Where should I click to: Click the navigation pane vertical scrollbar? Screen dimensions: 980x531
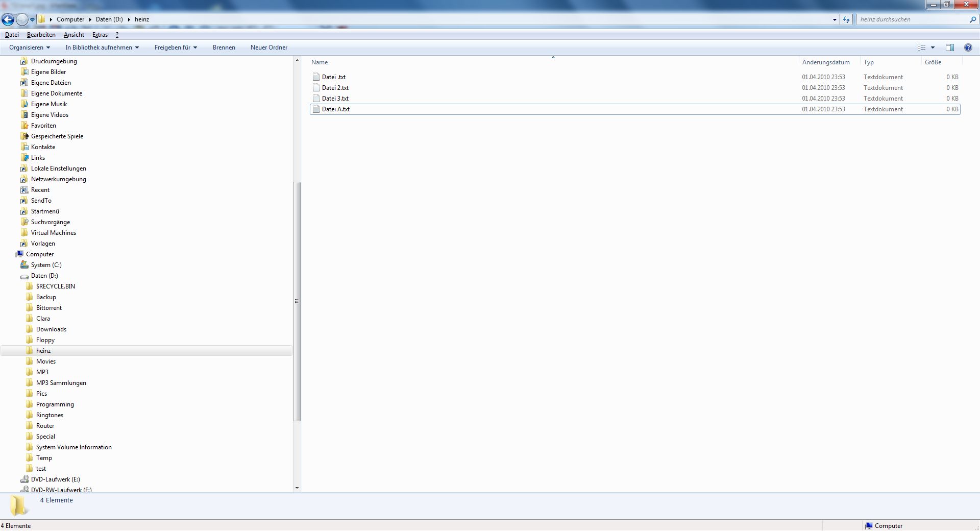(297, 301)
